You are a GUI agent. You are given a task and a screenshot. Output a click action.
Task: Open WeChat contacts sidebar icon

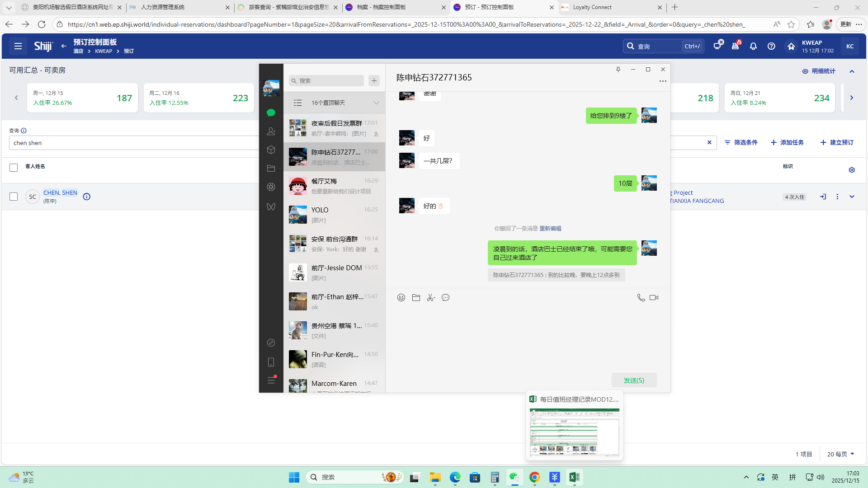pos(271,131)
